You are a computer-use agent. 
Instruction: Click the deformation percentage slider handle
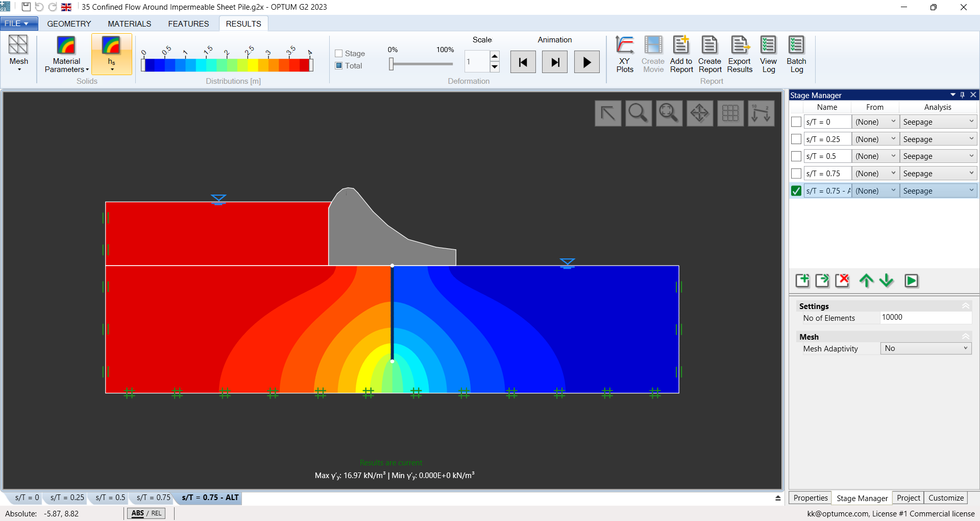pos(391,64)
